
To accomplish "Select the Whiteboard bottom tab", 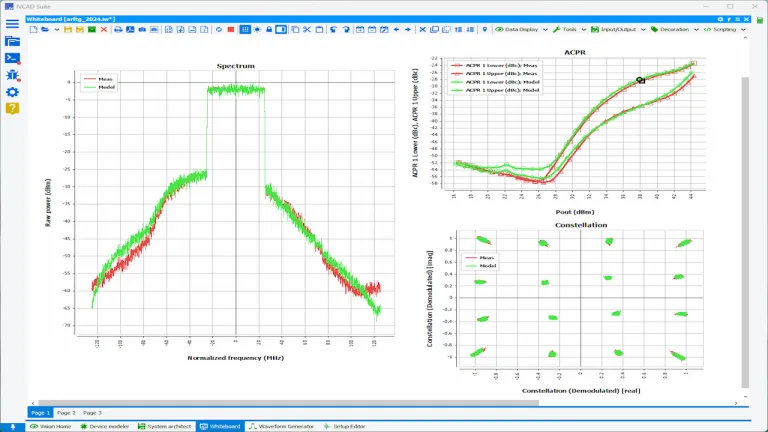I will (220, 427).
